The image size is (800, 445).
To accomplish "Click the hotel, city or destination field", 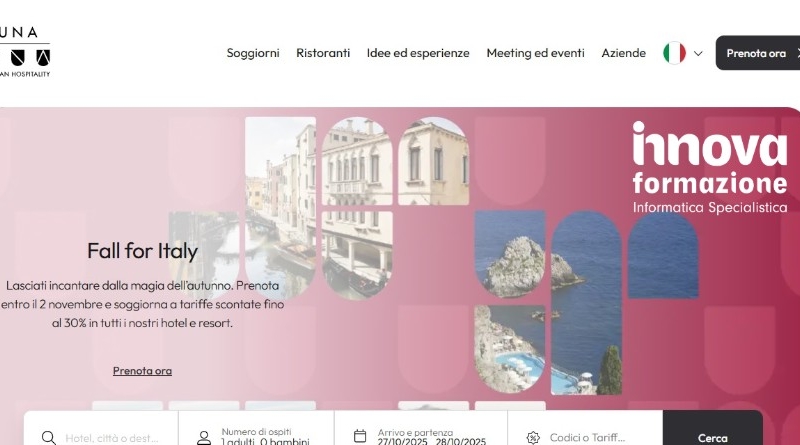I will (101, 429).
